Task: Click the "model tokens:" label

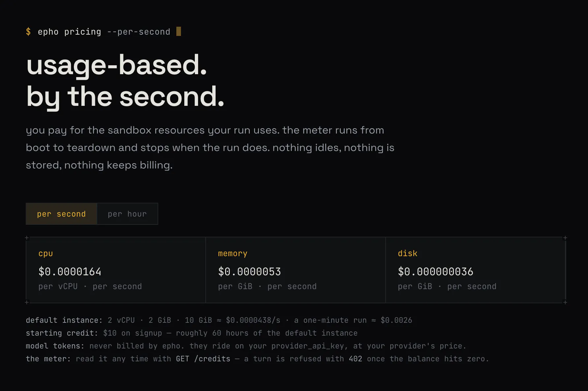Action: click(55, 346)
